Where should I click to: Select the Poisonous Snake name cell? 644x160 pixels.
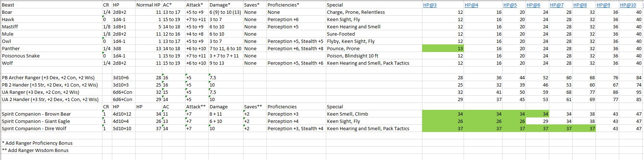tap(51, 56)
